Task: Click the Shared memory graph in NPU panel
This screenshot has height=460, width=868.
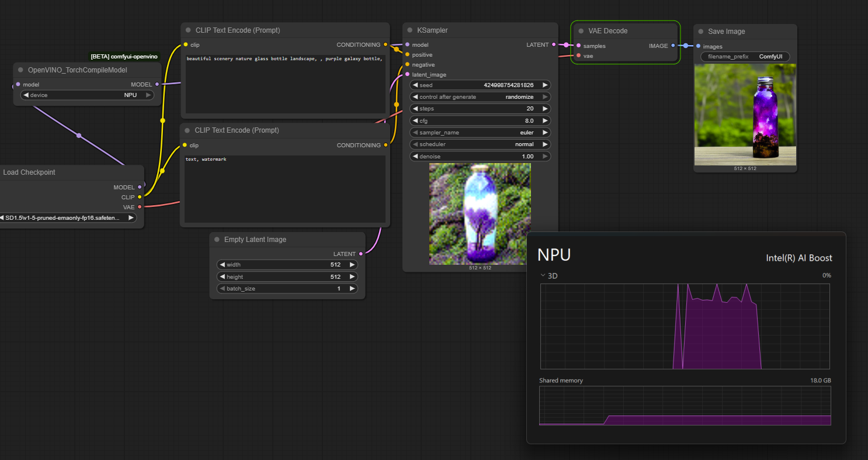Action: (x=685, y=406)
